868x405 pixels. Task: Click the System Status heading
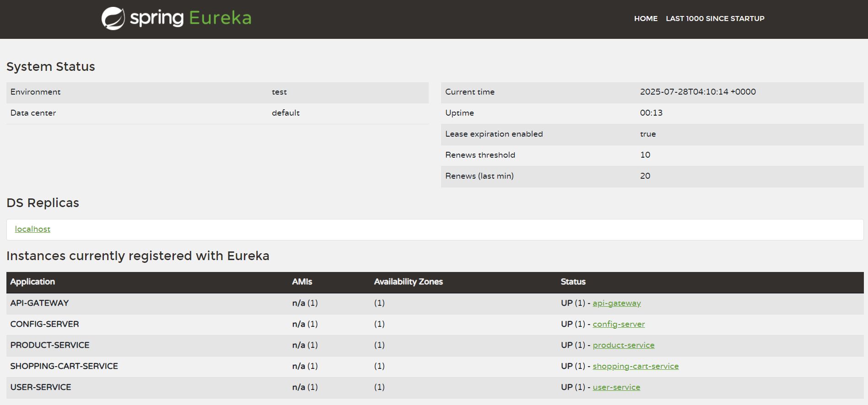coord(51,67)
